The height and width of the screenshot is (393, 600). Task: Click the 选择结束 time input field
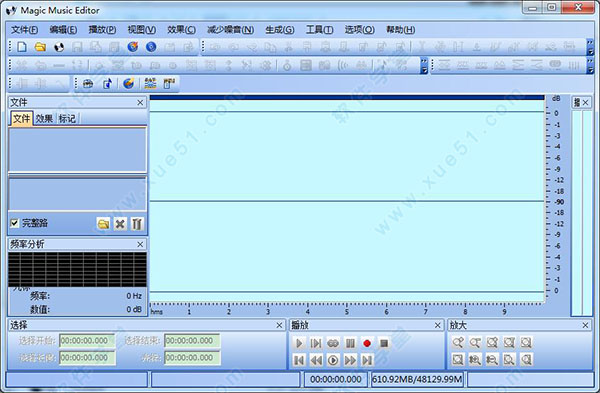click(192, 341)
